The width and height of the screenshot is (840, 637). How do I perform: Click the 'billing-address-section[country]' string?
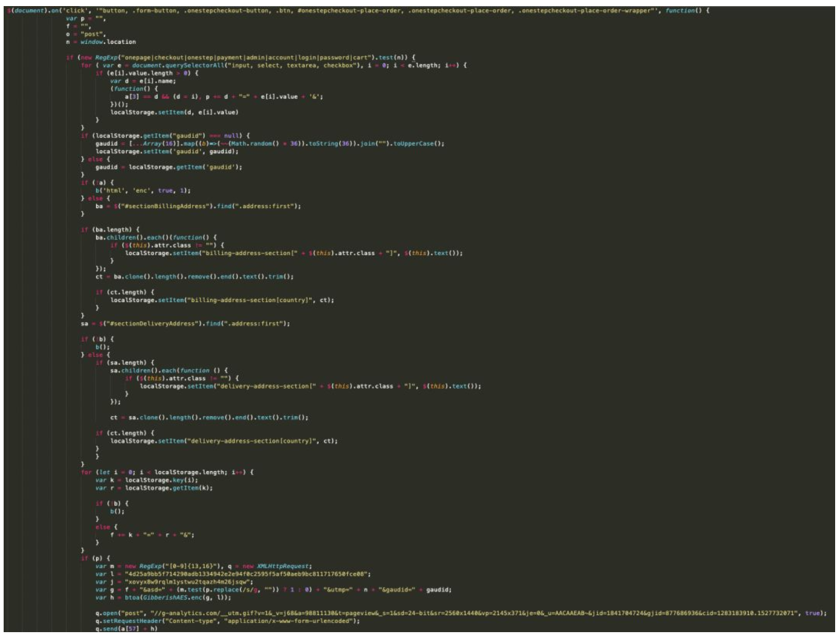[x=250, y=300]
